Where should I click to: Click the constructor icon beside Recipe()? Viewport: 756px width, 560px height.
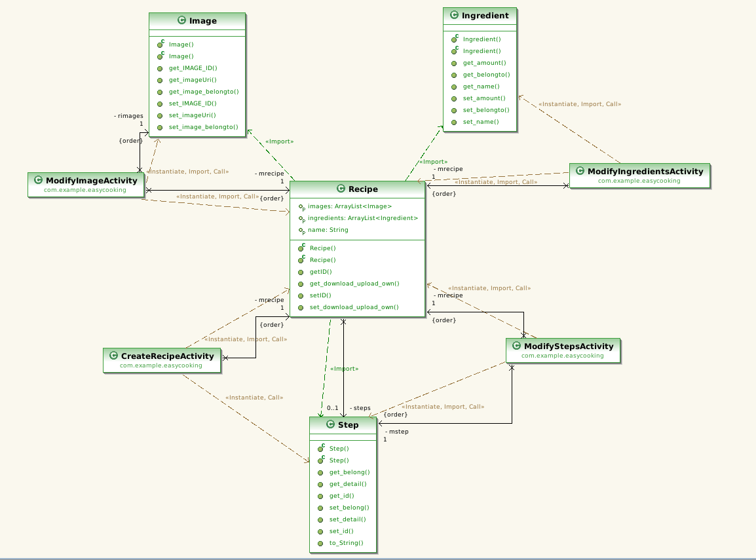click(299, 248)
